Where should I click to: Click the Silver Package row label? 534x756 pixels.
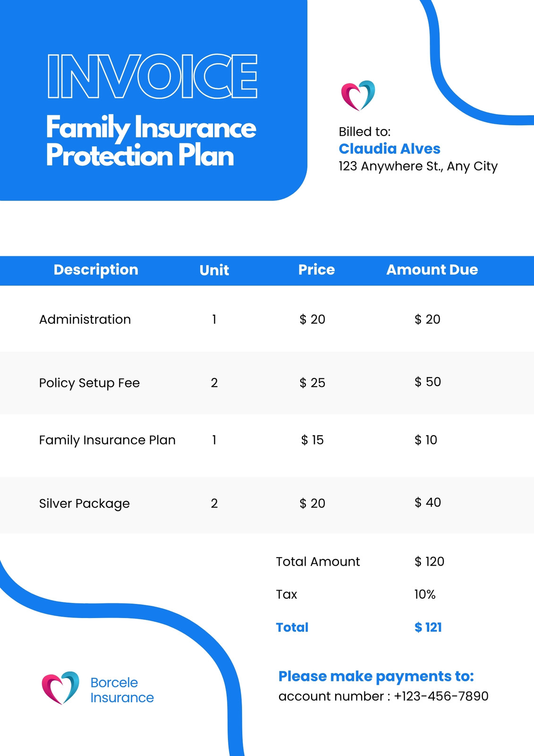click(x=85, y=504)
